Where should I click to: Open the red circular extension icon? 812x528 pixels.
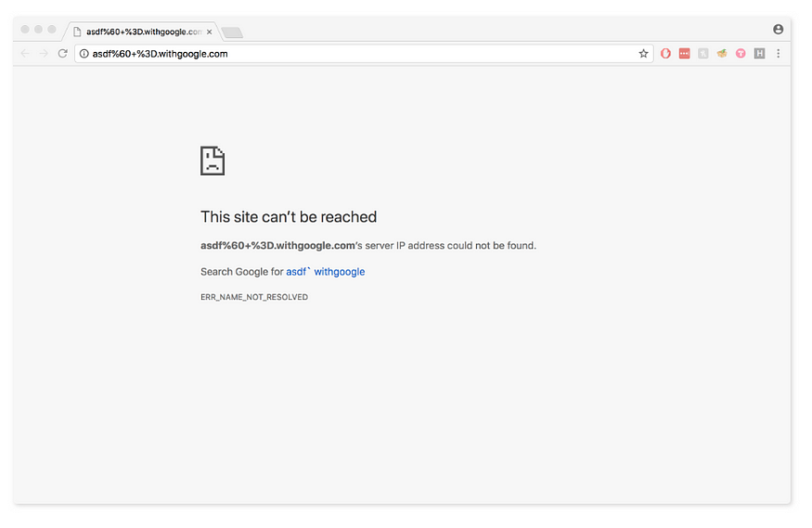[x=665, y=53]
